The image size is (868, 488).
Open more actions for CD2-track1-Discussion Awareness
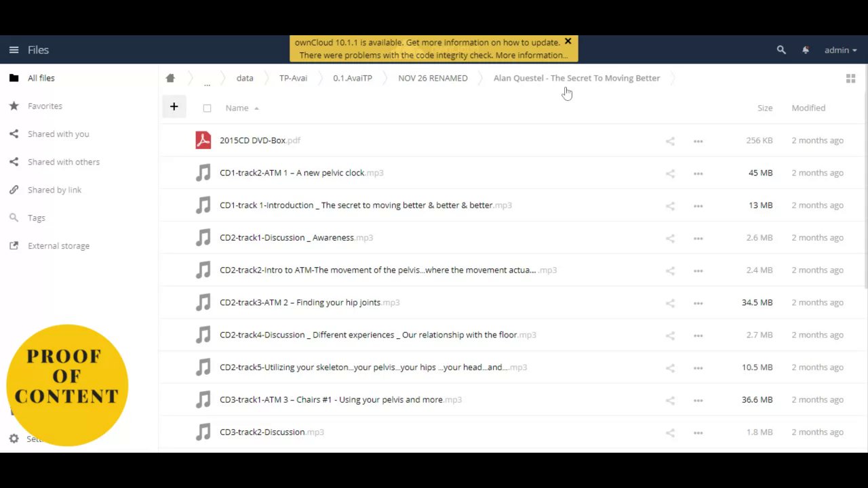(x=698, y=239)
